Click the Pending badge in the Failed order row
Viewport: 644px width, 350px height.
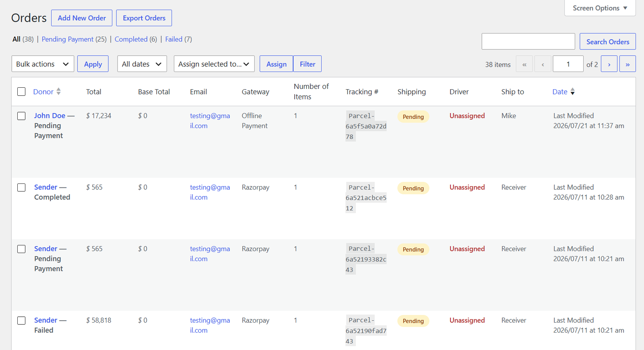[x=413, y=321]
